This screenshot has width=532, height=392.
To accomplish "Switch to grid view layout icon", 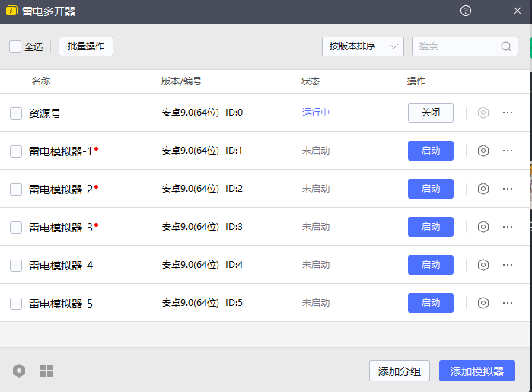I will (x=46, y=371).
